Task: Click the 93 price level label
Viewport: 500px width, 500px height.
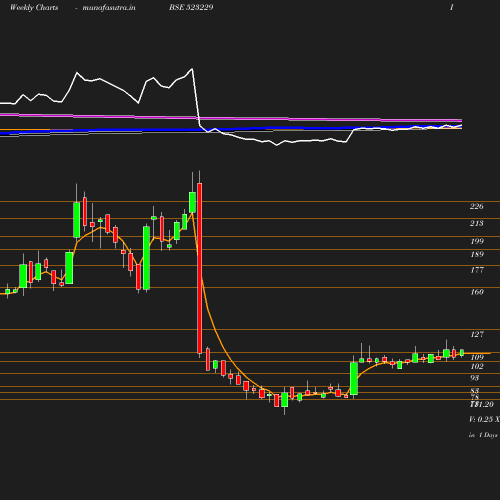Action: (x=475, y=378)
